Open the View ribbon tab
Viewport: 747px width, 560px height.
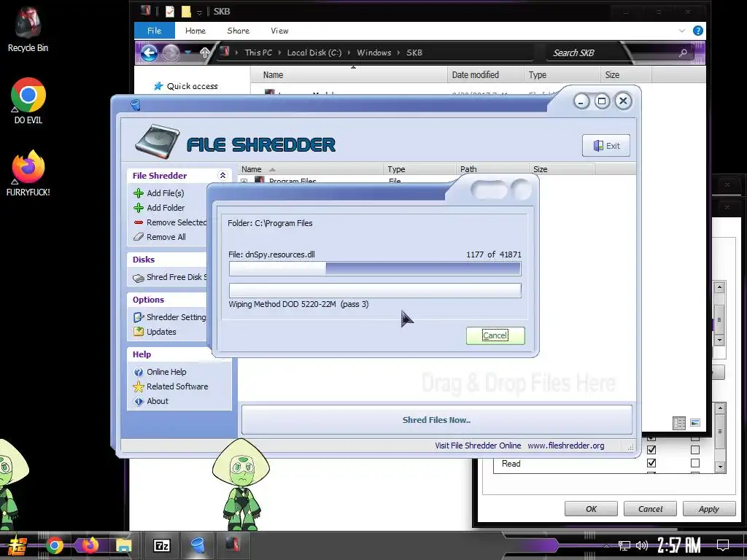click(279, 31)
